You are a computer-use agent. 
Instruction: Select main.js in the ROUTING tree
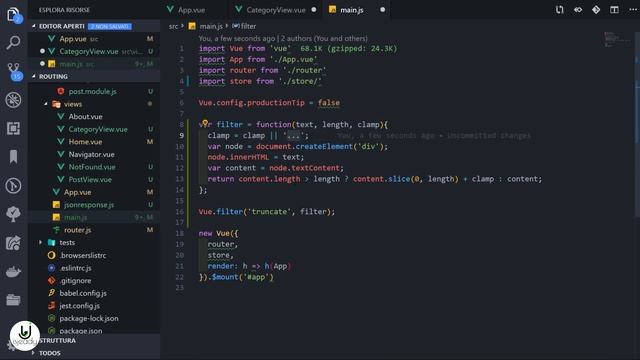(94, 217)
